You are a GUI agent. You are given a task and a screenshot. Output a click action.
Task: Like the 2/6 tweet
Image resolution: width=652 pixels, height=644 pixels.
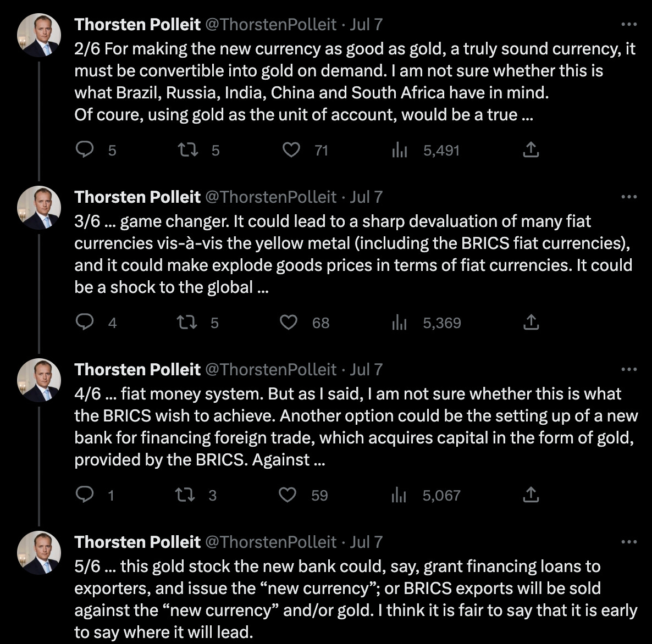point(291,149)
